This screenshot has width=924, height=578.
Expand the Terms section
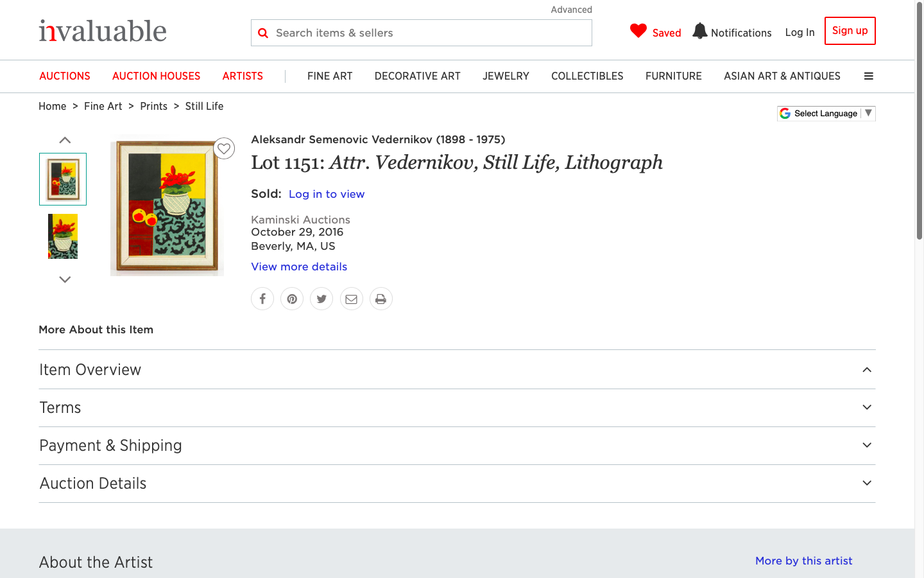(866, 407)
